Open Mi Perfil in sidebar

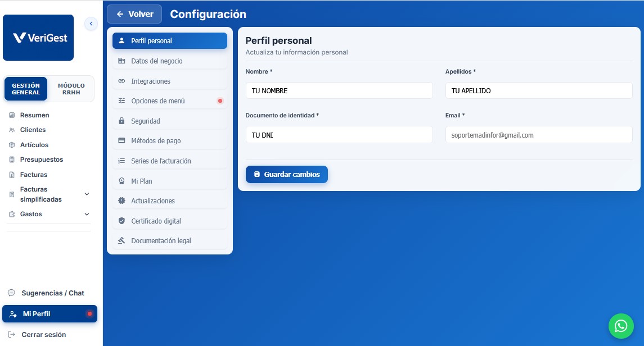pos(49,313)
